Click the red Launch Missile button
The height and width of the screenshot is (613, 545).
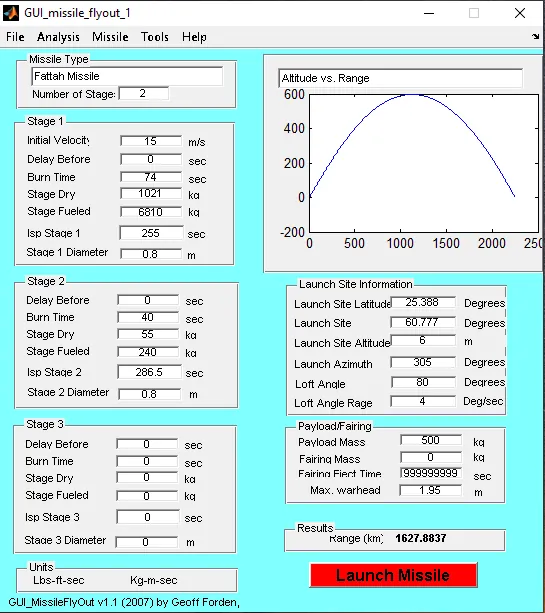(393, 575)
